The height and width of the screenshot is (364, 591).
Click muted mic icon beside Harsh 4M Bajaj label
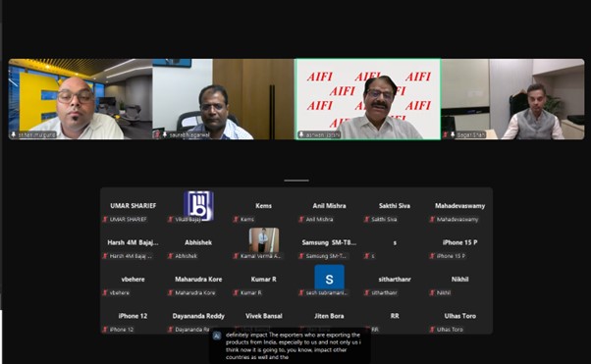[x=105, y=256]
